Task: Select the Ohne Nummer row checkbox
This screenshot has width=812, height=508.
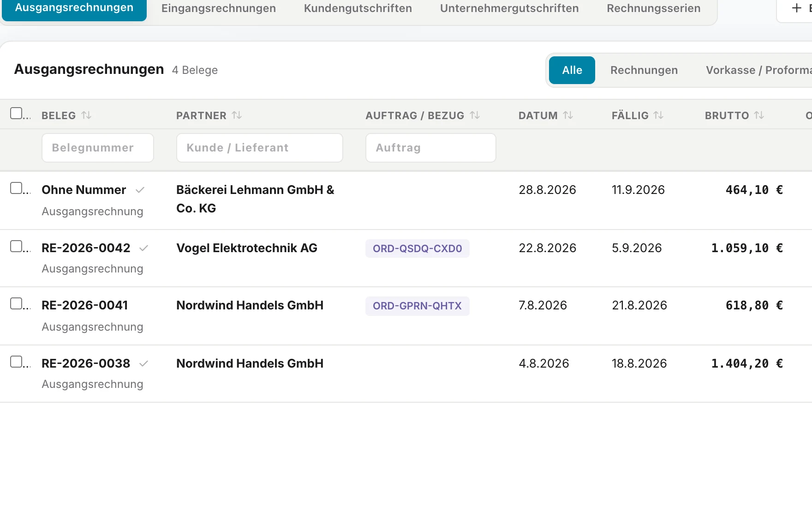Action: 16,188
